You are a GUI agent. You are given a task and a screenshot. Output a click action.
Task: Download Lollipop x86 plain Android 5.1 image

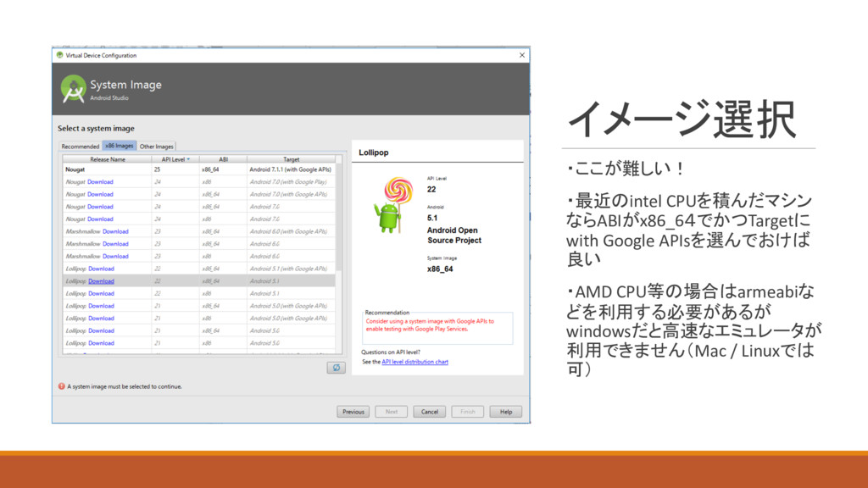coord(102,293)
